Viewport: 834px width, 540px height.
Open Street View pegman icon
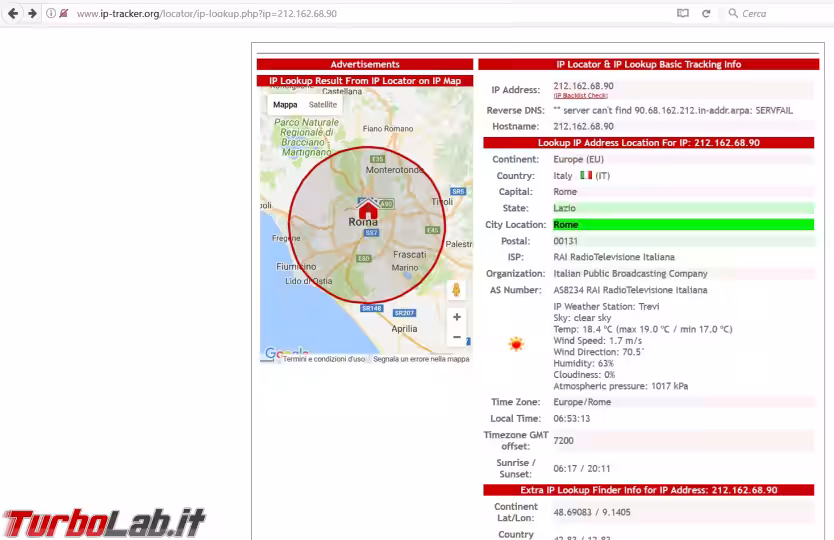coord(456,290)
